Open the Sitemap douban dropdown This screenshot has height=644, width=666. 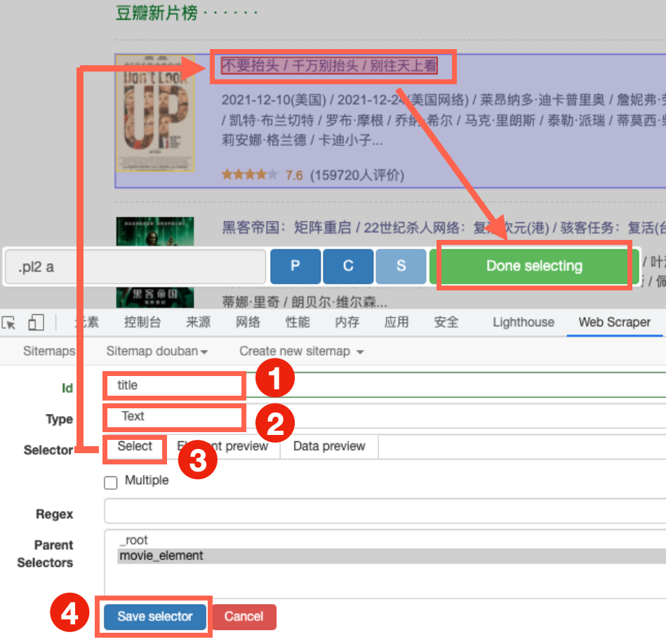tap(156, 351)
